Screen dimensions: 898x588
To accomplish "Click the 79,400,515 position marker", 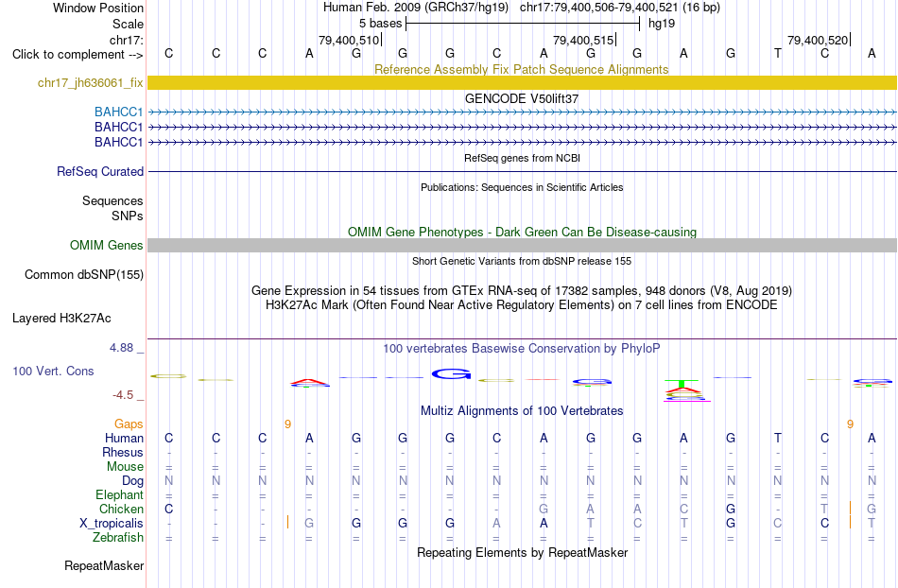I will tap(583, 40).
